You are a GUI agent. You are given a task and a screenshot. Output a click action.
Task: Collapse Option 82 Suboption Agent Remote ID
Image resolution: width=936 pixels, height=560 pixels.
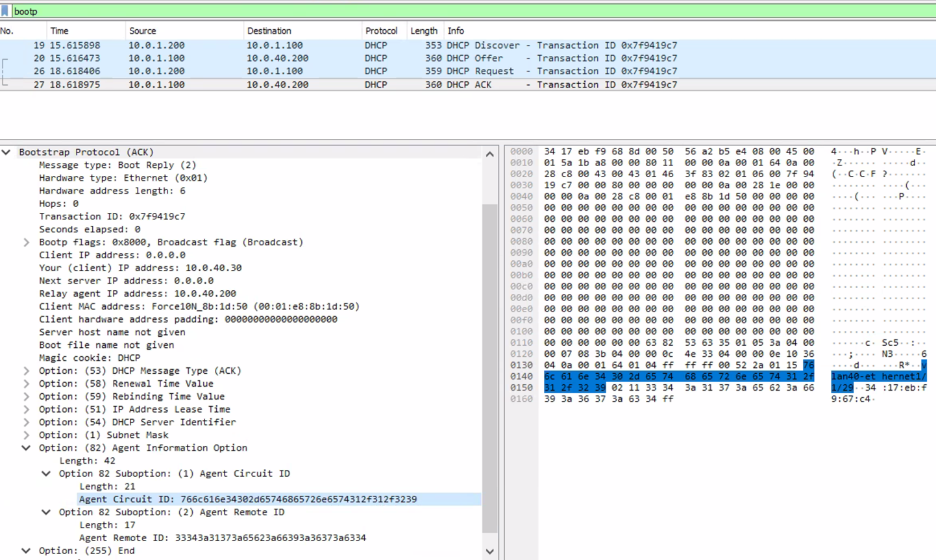[45, 512]
